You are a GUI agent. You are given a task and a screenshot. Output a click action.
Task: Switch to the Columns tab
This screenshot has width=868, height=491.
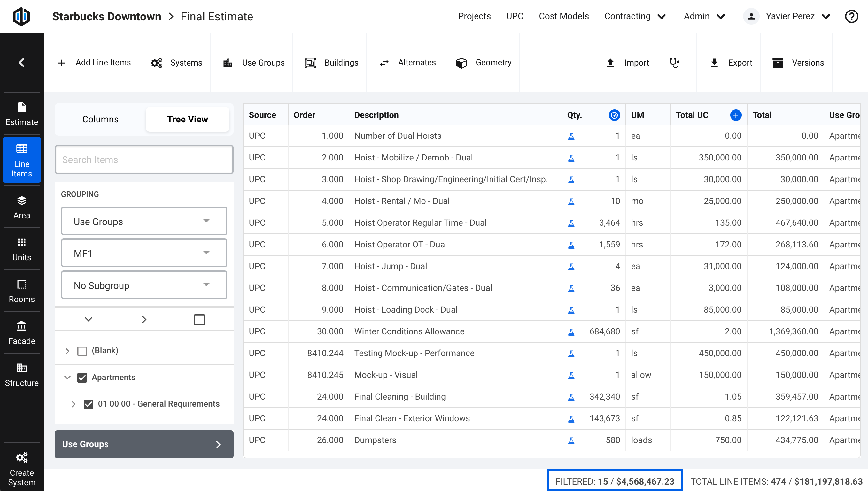tap(100, 119)
